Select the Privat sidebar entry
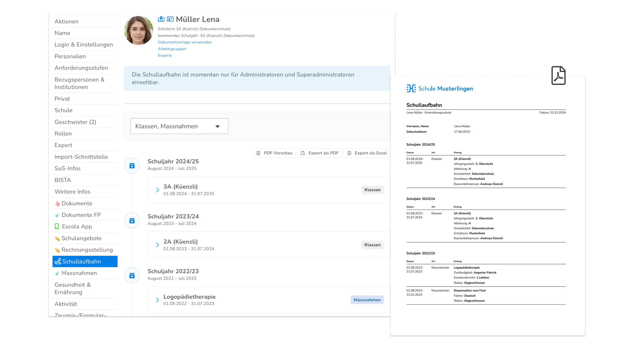Screen dimensions: 644x352 click(x=85, y=99)
